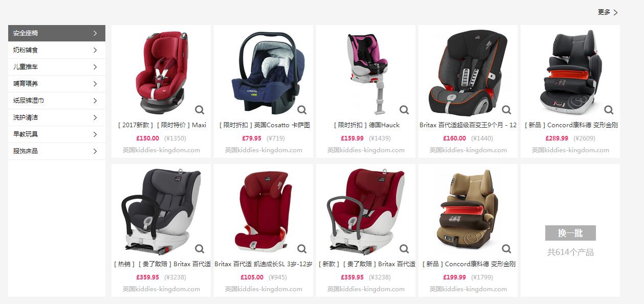Click magnifier on Britax £160.00 seat
The width and height of the screenshot is (644, 304).
[x=506, y=110]
